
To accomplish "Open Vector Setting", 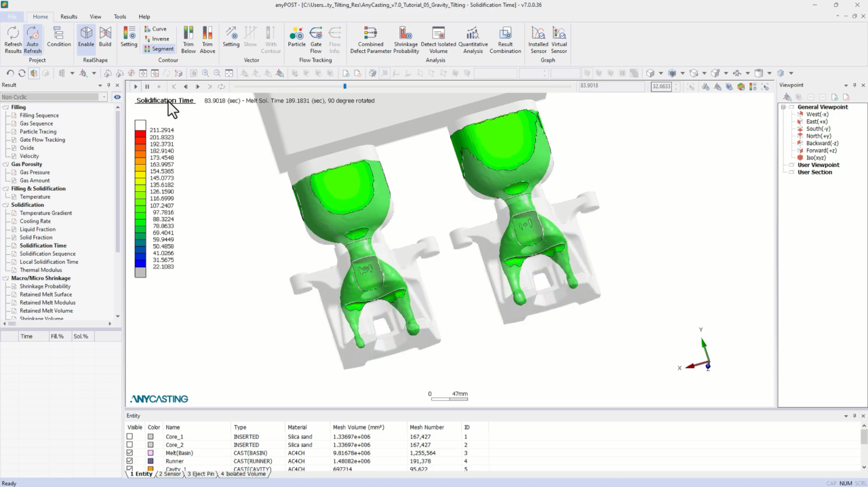I will click(x=231, y=37).
